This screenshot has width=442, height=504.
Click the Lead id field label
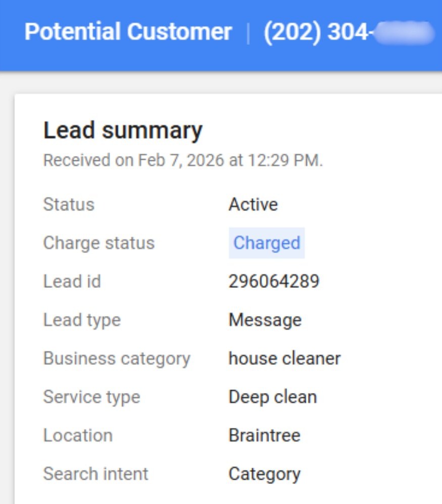pyautogui.click(x=72, y=281)
